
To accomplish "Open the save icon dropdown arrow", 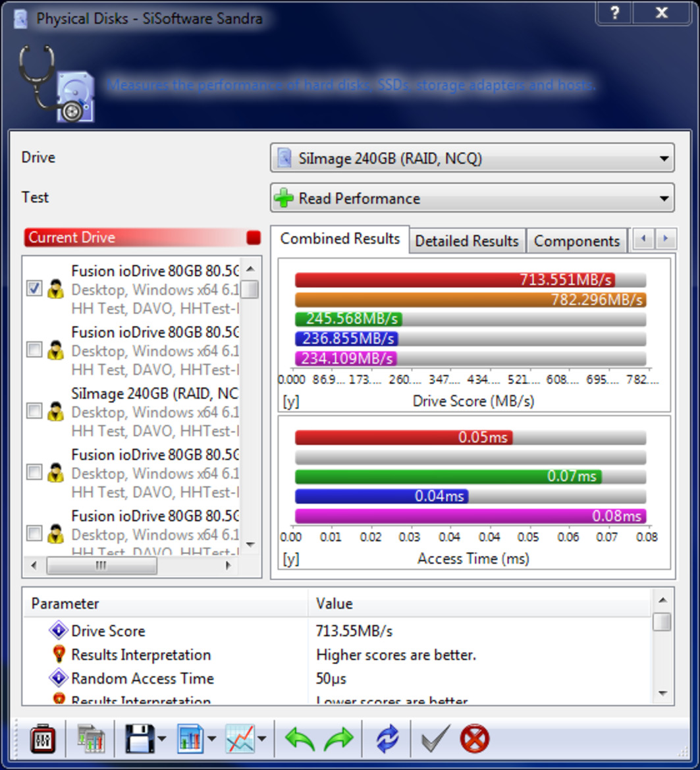I will click(x=163, y=738).
